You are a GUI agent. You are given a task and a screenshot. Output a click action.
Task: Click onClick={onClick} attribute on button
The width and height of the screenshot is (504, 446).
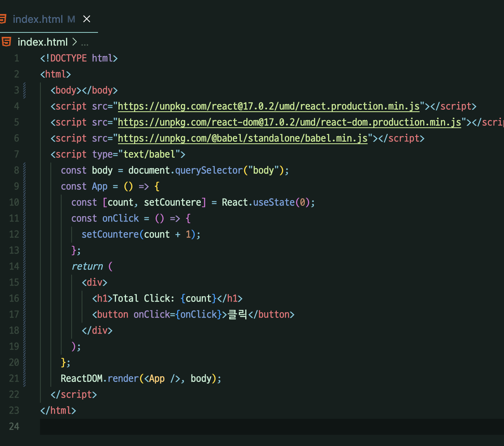[x=178, y=315]
